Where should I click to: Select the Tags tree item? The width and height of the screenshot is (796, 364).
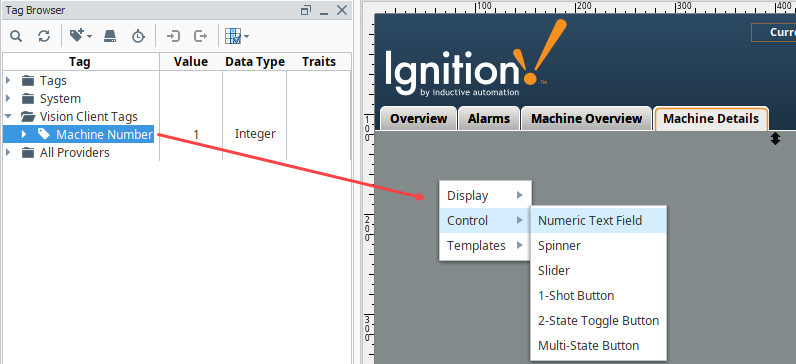53,81
